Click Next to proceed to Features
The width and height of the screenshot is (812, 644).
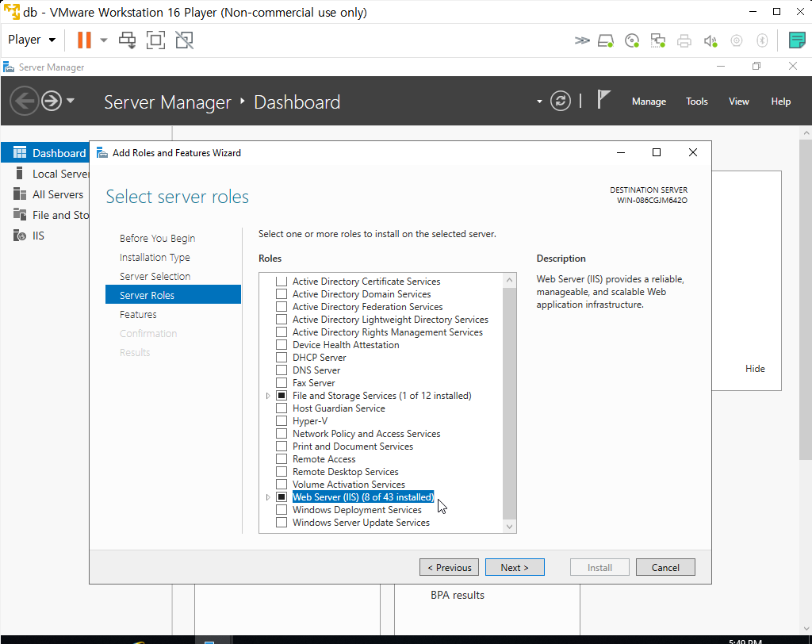515,567
